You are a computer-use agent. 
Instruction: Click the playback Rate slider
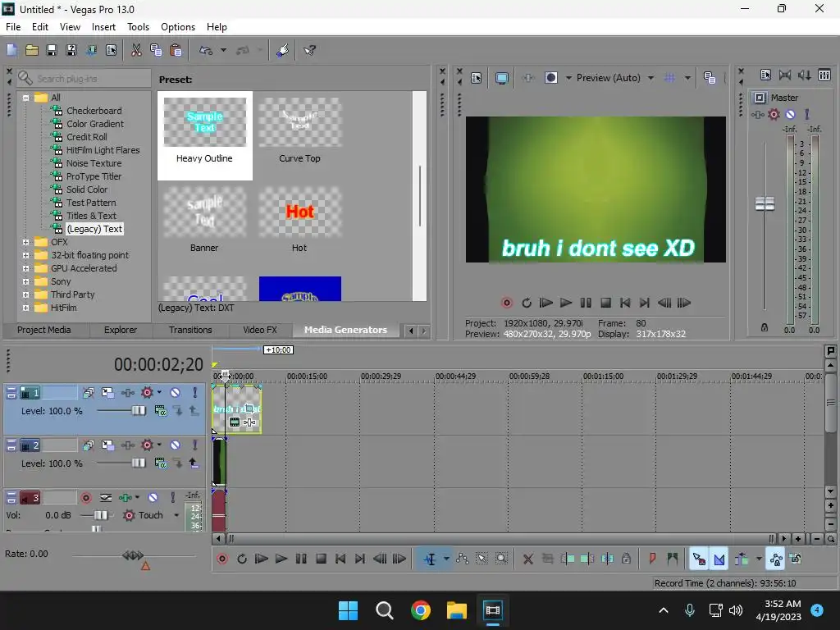pyautogui.click(x=133, y=555)
